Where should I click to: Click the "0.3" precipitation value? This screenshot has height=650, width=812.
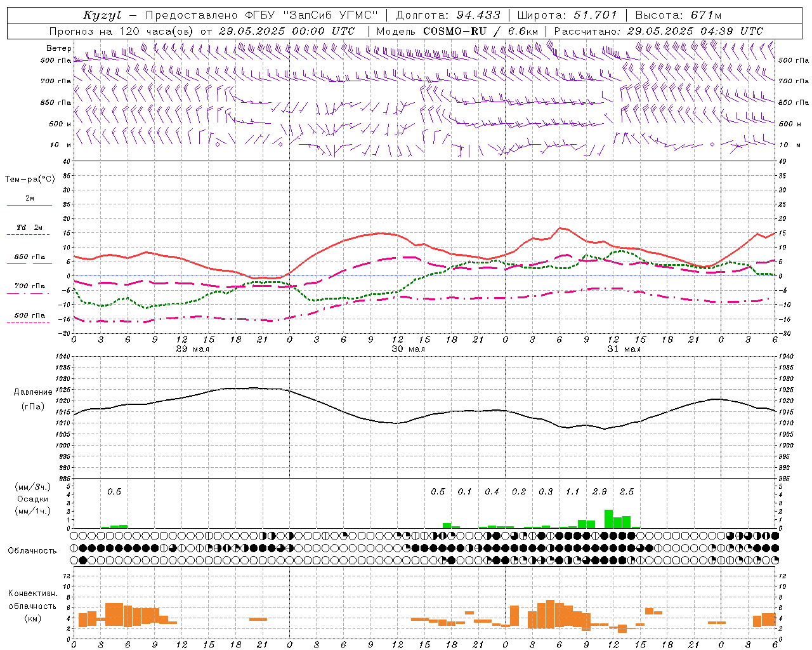tap(546, 492)
